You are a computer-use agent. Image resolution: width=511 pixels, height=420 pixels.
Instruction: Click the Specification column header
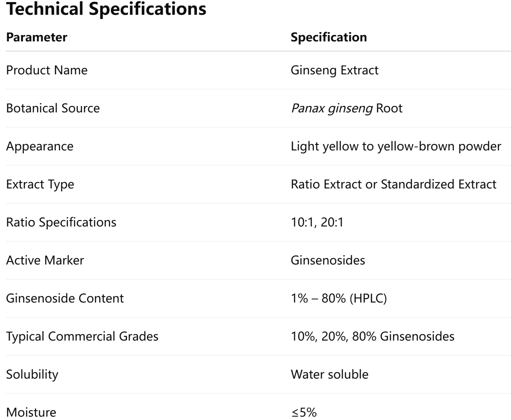pos(329,37)
